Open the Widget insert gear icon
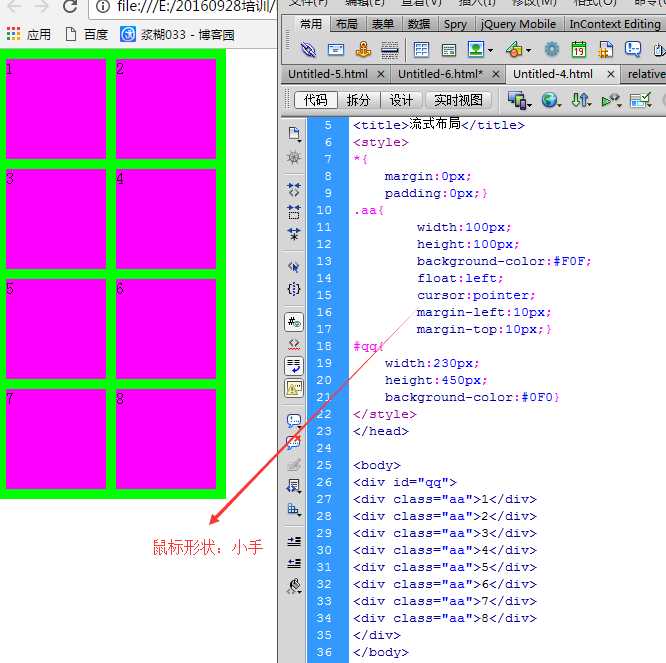 tap(552, 50)
